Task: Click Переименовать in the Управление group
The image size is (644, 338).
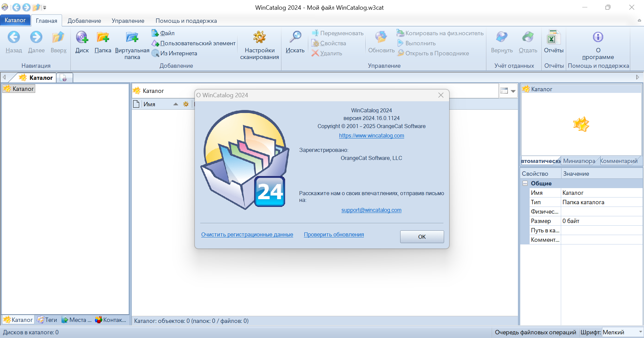Action: tap(338, 33)
